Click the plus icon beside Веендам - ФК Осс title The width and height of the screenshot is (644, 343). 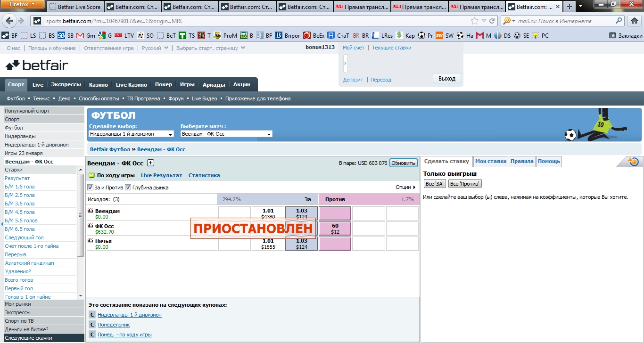(x=151, y=163)
